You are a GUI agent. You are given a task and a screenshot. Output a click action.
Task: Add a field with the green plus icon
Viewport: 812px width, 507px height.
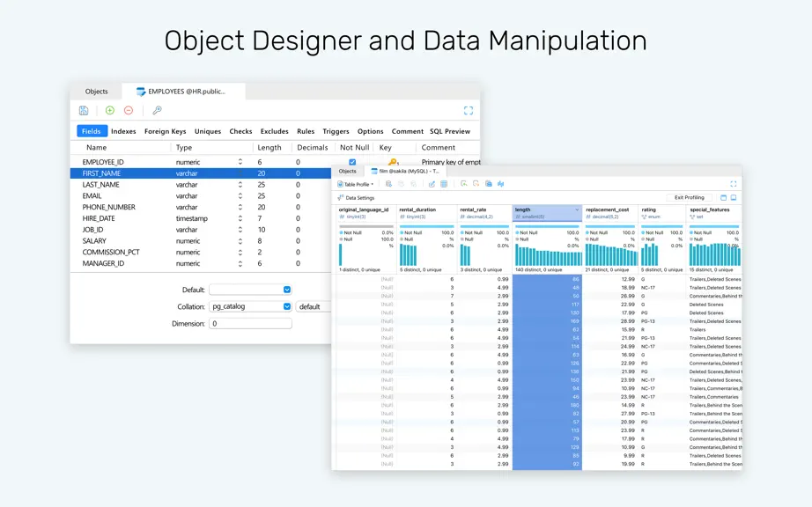(110, 110)
